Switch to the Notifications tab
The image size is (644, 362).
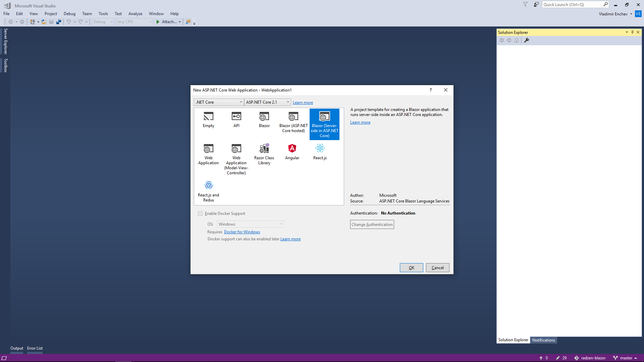tap(543, 340)
